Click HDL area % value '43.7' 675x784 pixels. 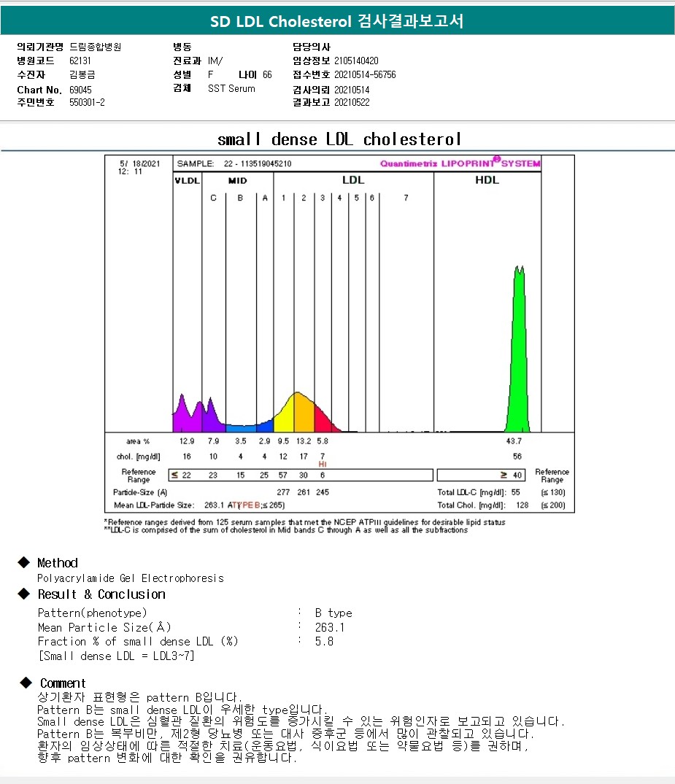pos(514,441)
